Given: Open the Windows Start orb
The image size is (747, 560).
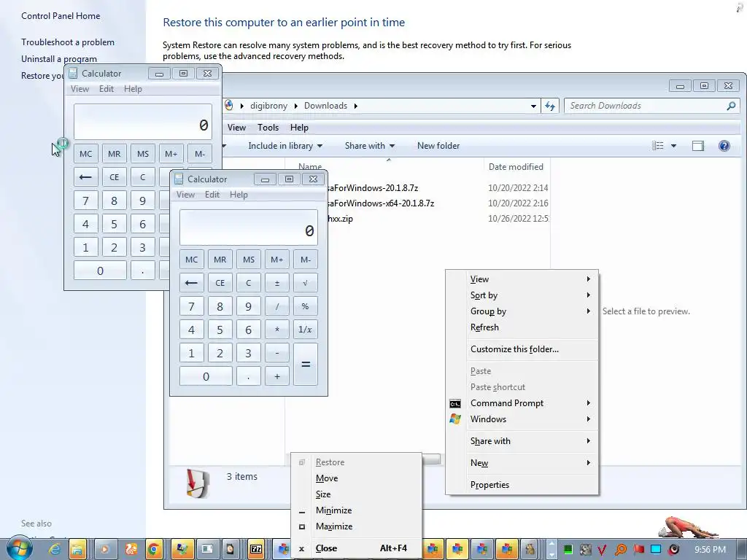Looking at the screenshot, I should (19, 548).
